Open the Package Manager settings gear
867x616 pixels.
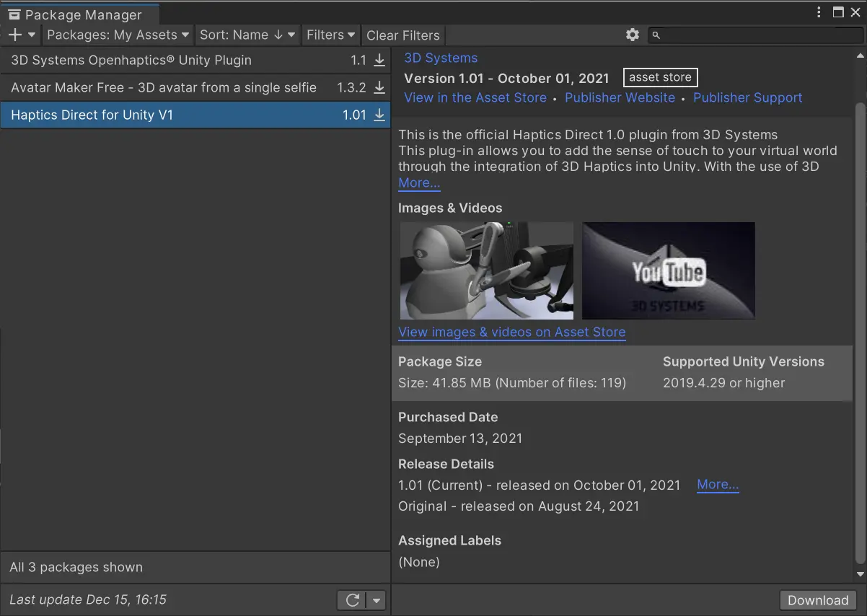tap(633, 35)
